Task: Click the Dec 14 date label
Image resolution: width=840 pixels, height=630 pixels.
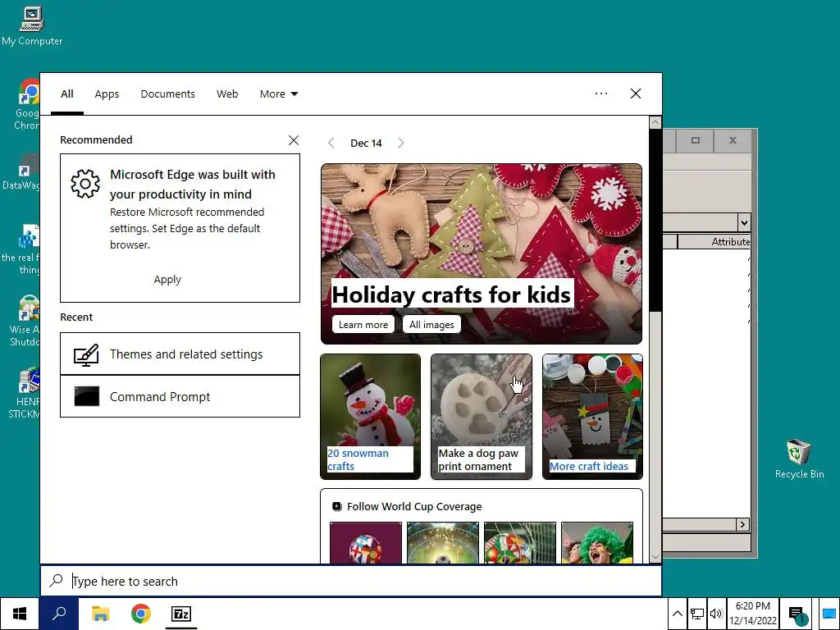Action: (x=366, y=143)
